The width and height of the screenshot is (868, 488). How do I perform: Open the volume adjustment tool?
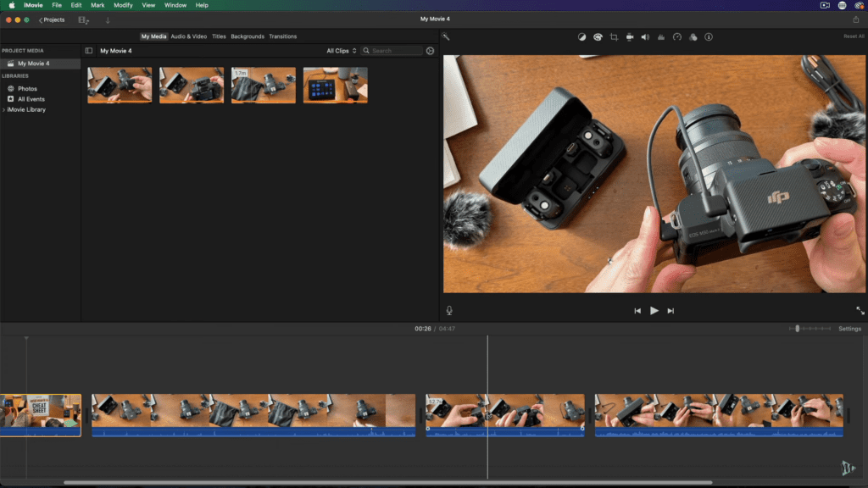pyautogui.click(x=645, y=37)
